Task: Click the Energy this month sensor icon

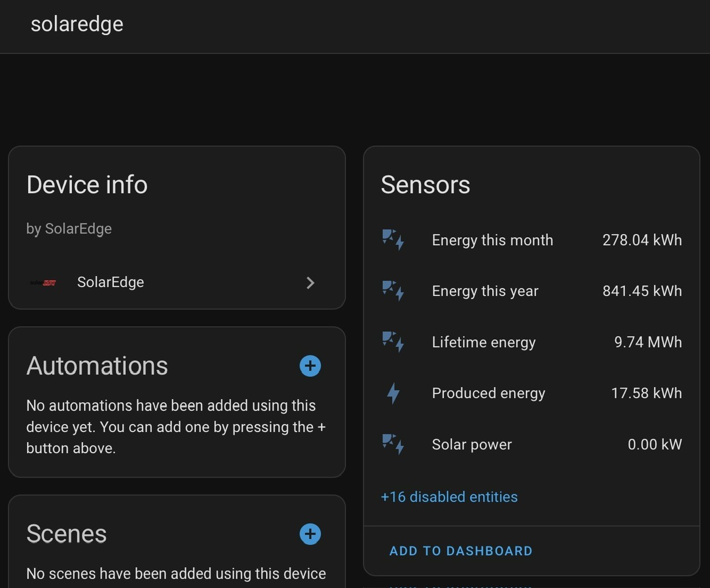Action: 393,240
